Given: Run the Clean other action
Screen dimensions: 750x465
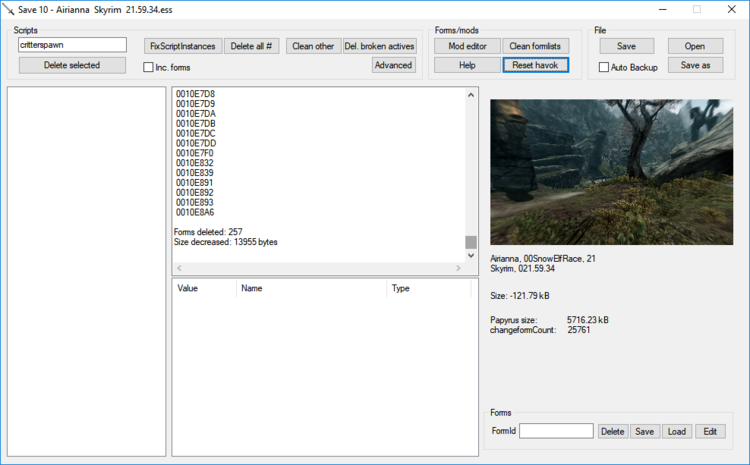Looking at the screenshot, I should tap(313, 46).
